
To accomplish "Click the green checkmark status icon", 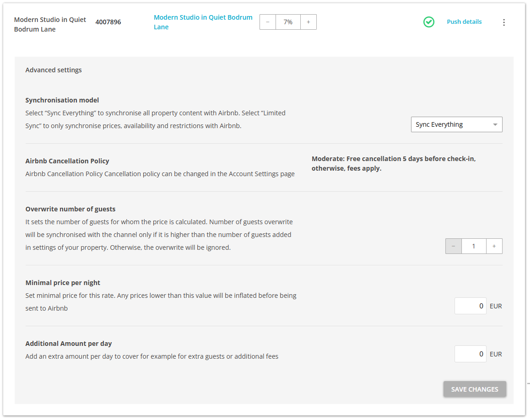I will pos(428,22).
